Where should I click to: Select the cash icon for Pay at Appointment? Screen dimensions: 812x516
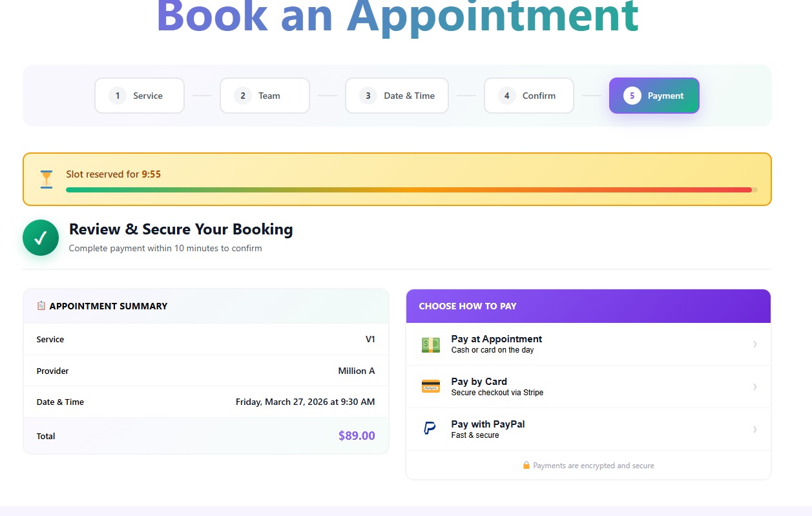point(430,344)
